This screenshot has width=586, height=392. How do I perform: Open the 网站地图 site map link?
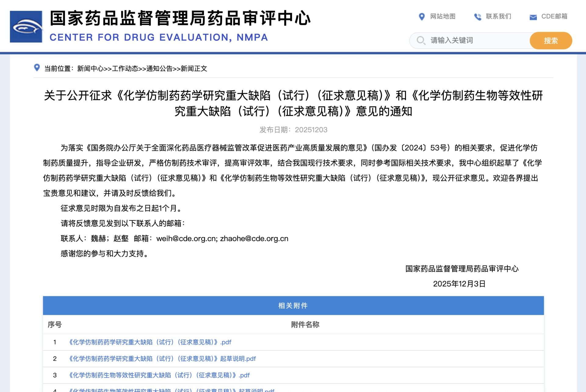click(x=443, y=16)
